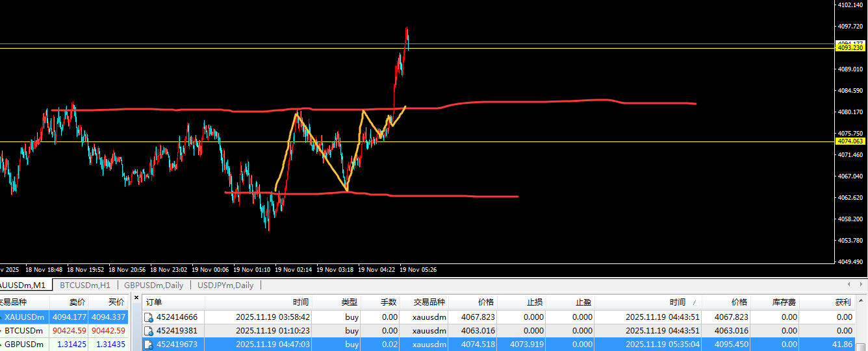The width and height of the screenshot is (868, 351).
Task: Select the BTCUSDm row in market watch
Action: pos(24,331)
